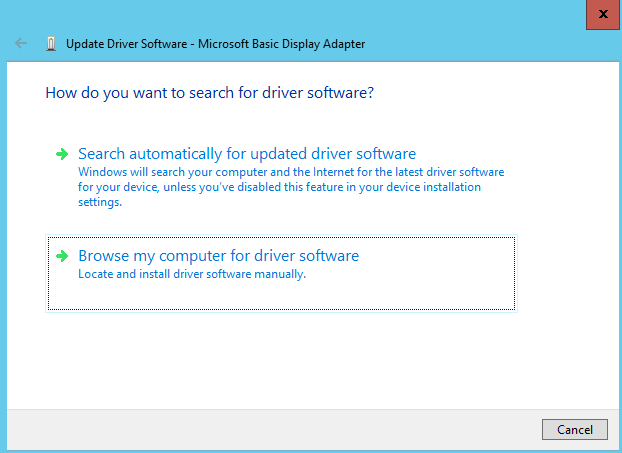Click the window title Update Driver Software
Image resolution: width=622 pixels, height=453 pixels.
[x=215, y=44]
